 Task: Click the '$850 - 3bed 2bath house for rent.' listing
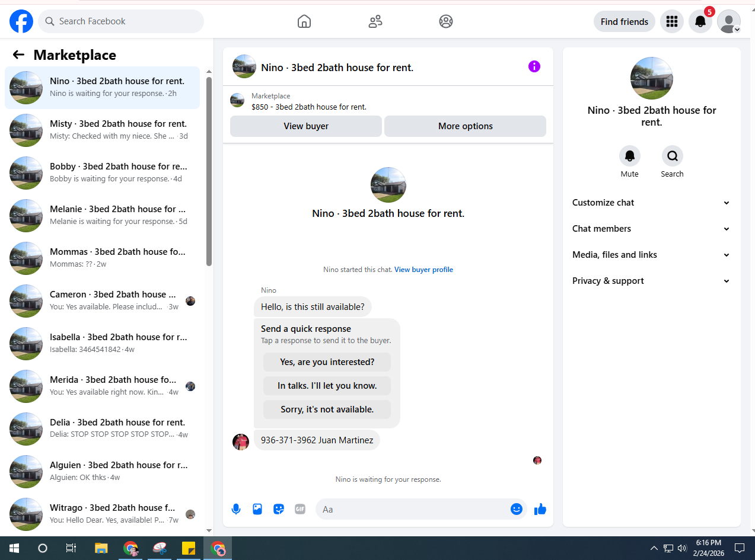pyautogui.click(x=309, y=107)
